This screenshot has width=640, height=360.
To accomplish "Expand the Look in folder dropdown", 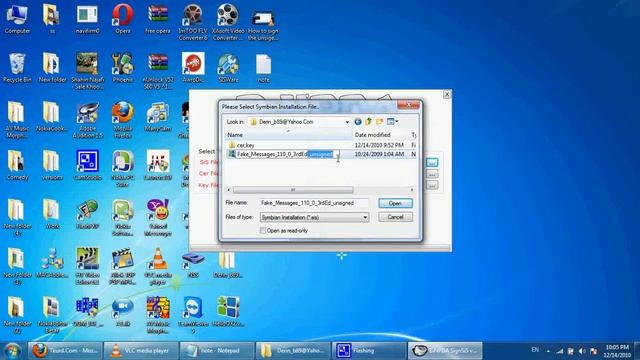I will (347, 122).
